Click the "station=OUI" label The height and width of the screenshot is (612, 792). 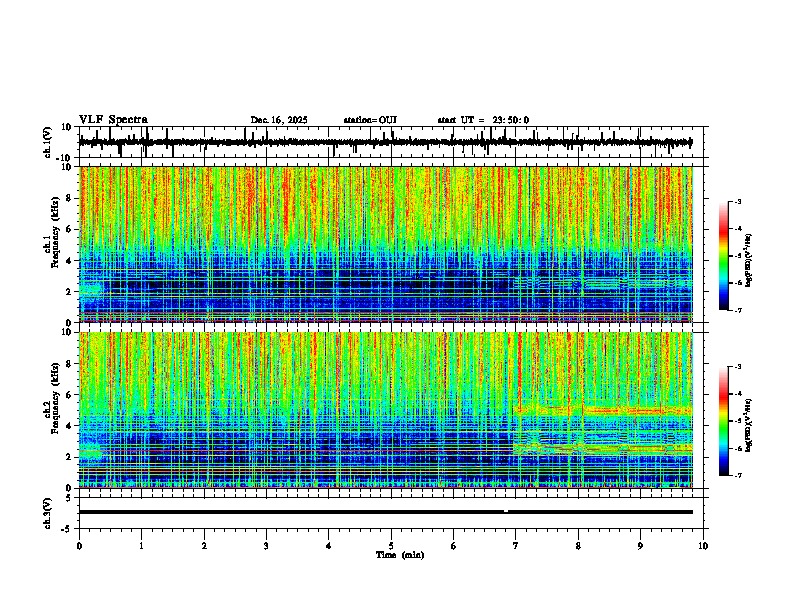tap(370, 120)
